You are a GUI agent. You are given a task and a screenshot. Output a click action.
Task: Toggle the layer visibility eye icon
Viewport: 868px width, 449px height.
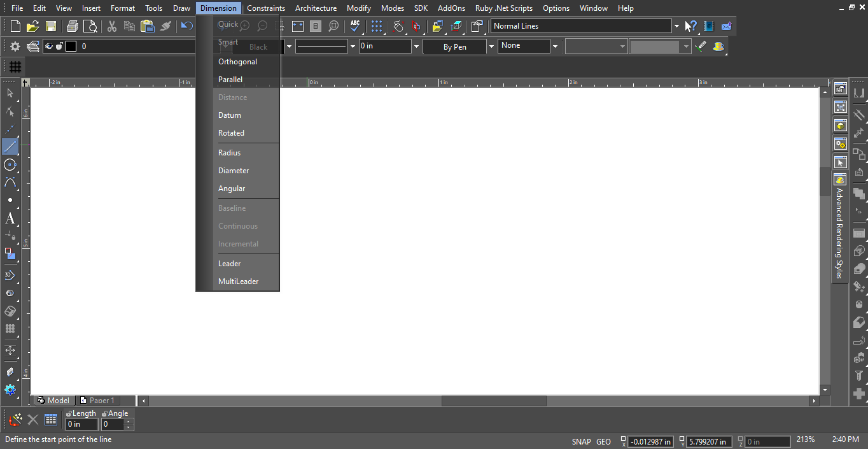pyautogui.click(x=49, y=46)
